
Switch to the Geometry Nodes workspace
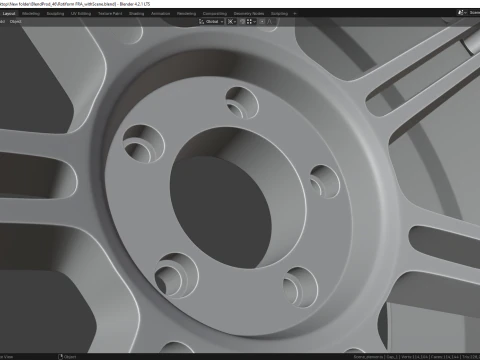click(x=249, y=14)
